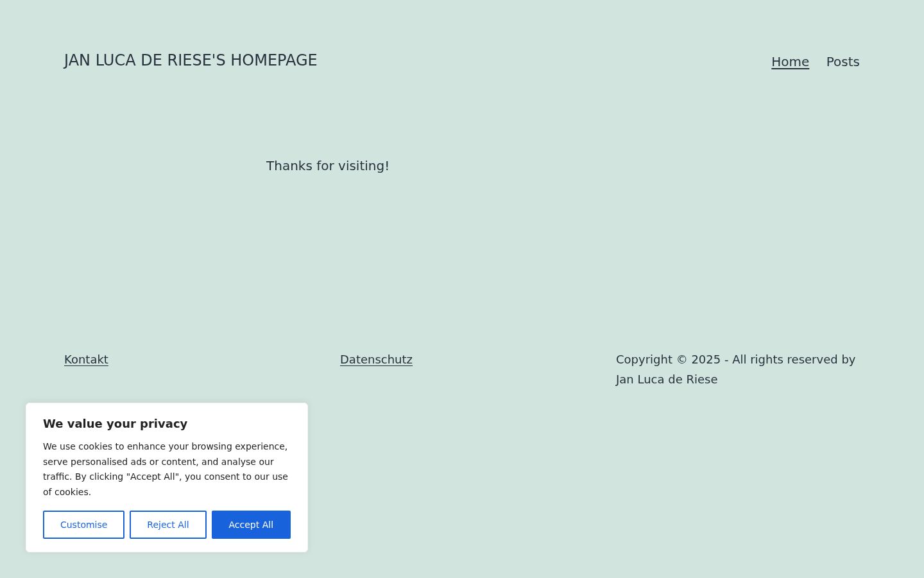Click the 'Thanks for visiting!' text
This screenshot has height=578, width=924.
coord(328,166)
